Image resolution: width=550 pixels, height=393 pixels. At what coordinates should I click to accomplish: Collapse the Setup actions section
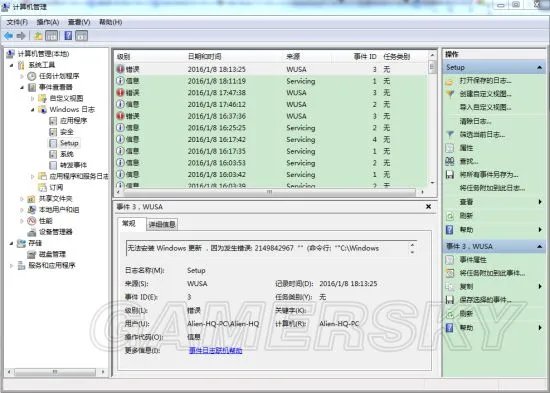[x=539, y=67]
